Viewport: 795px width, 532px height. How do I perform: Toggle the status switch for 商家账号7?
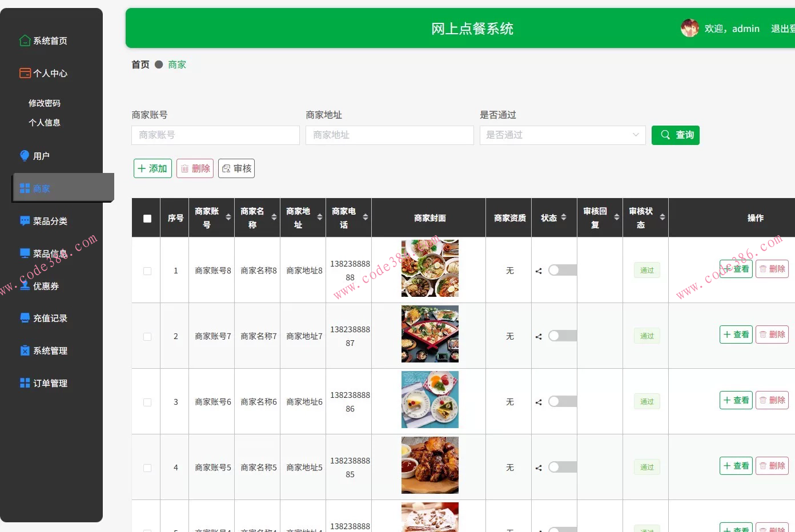pyautogui.click(x=562, y=336)
